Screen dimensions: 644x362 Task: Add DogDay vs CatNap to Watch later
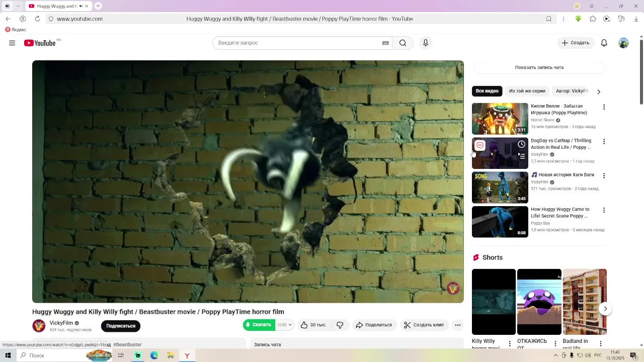522,144
